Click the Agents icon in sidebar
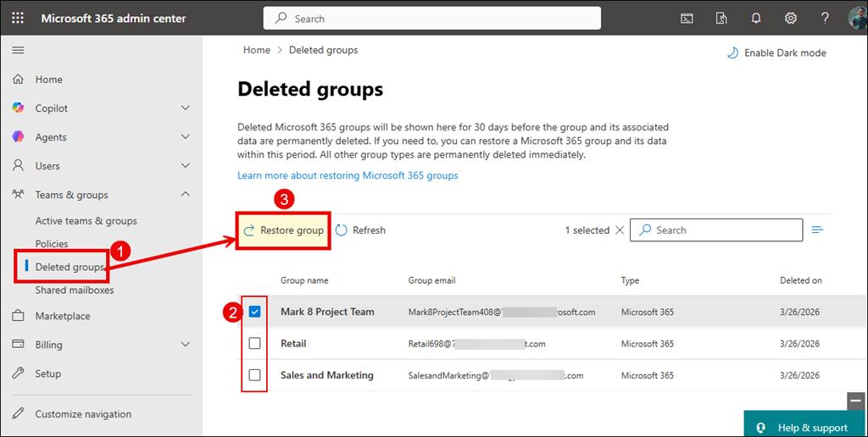Screen dimensions: 868x437 click(x=19, y=136)
